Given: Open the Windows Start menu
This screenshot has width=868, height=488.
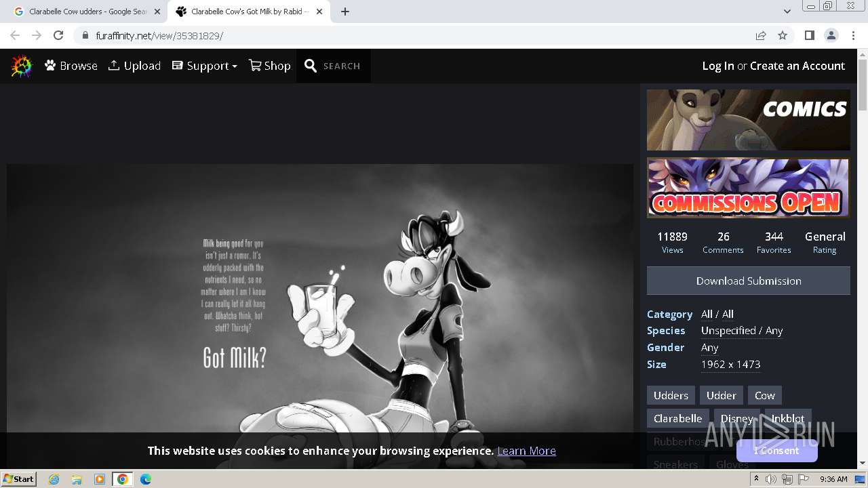Looking at the screenshot, I should point(18,479).
